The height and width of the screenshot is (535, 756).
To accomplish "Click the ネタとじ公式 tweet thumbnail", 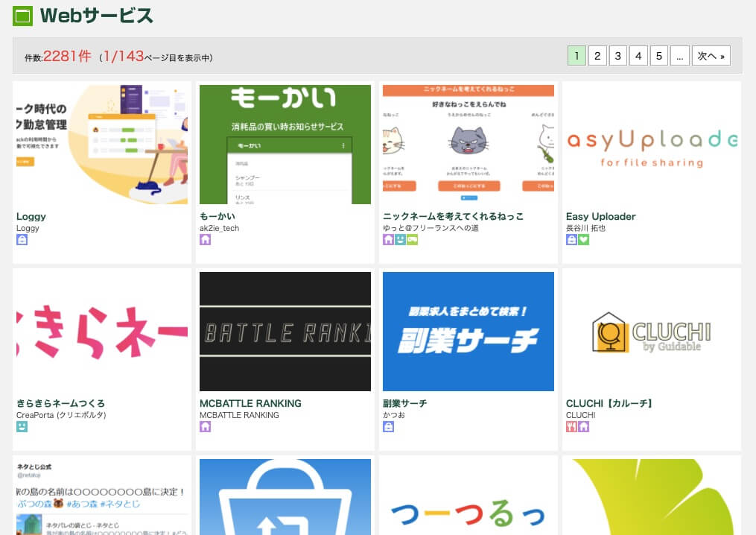I will pos(102,497).
